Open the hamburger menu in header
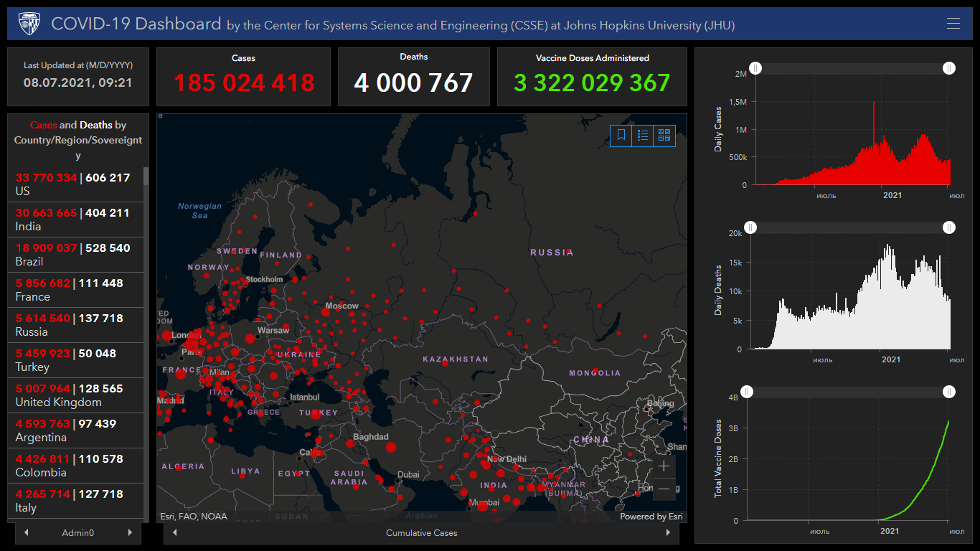This screenshot has width=980, height=551. click(x=953, y=24)
